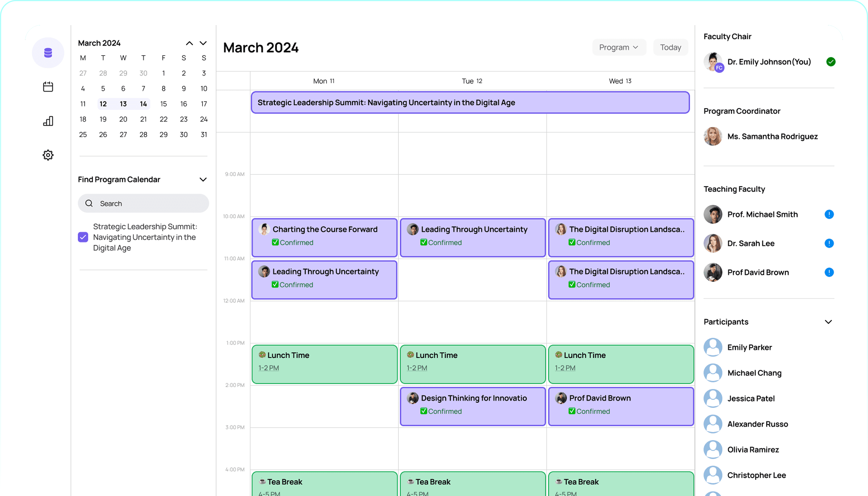Click Jessica Patel's participant avatar
Image resolution: width=868 pixels, height=496 pixels.
[x=713, y=398]
